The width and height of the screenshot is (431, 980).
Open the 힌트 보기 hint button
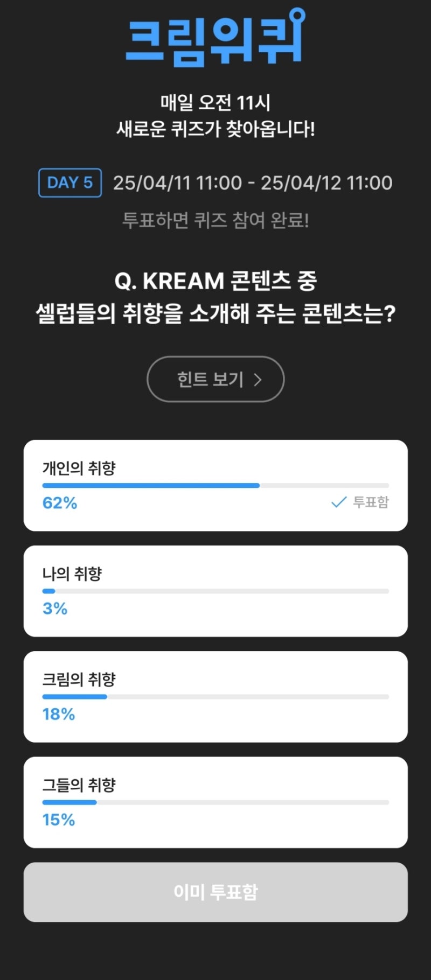point(215,379)
